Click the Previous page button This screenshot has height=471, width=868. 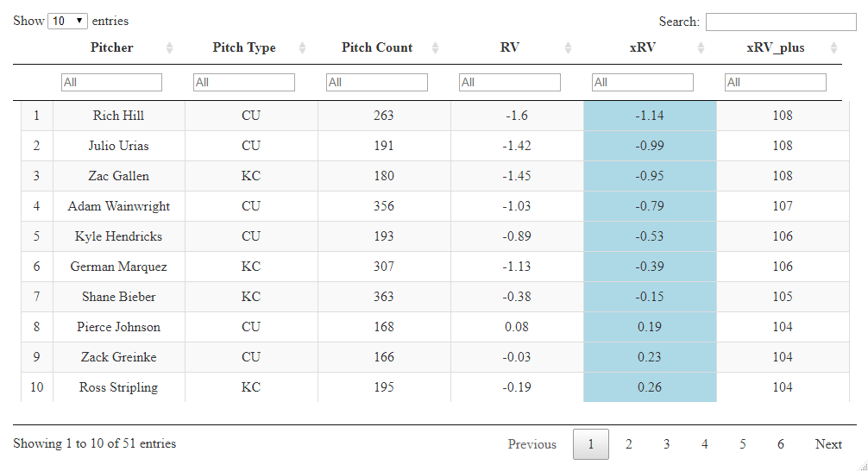point(531,444)
